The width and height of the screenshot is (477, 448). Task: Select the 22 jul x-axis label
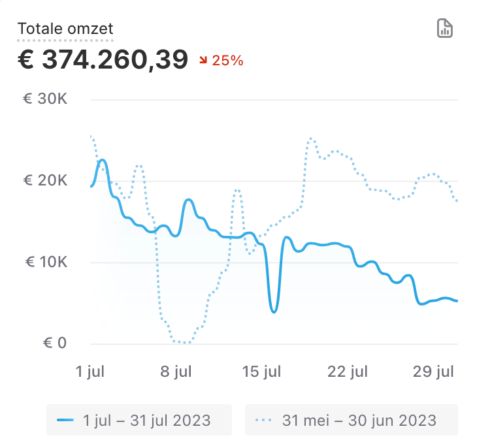coord(348,372)
